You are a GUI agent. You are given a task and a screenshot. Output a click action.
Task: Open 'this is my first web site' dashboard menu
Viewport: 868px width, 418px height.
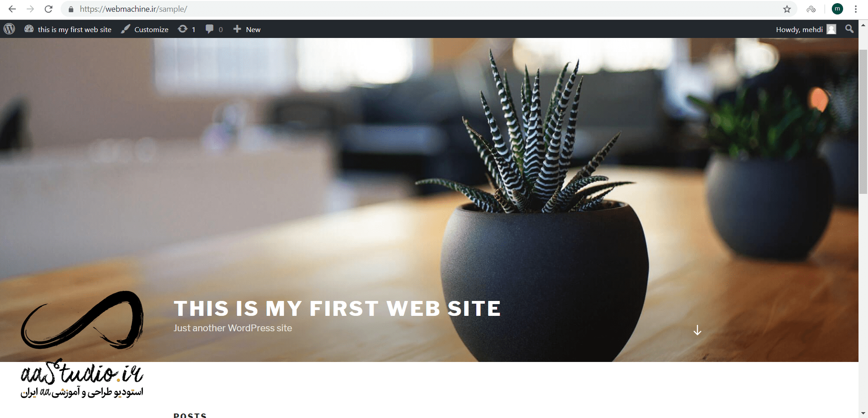click(68, 29)
